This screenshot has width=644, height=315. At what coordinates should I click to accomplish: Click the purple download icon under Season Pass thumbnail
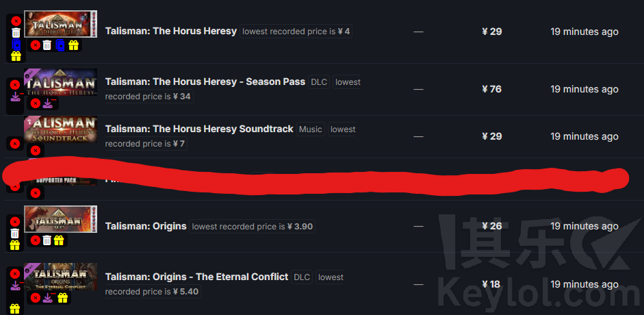[x=49, y=103]
